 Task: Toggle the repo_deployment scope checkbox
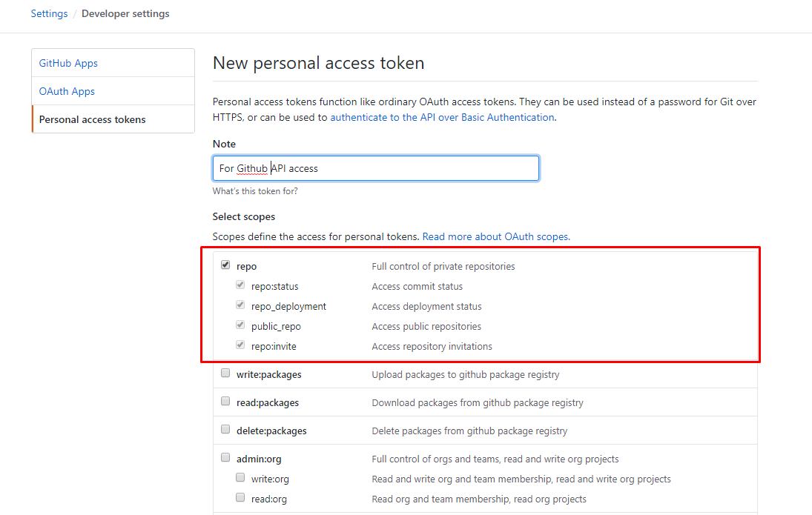(240, 305)
